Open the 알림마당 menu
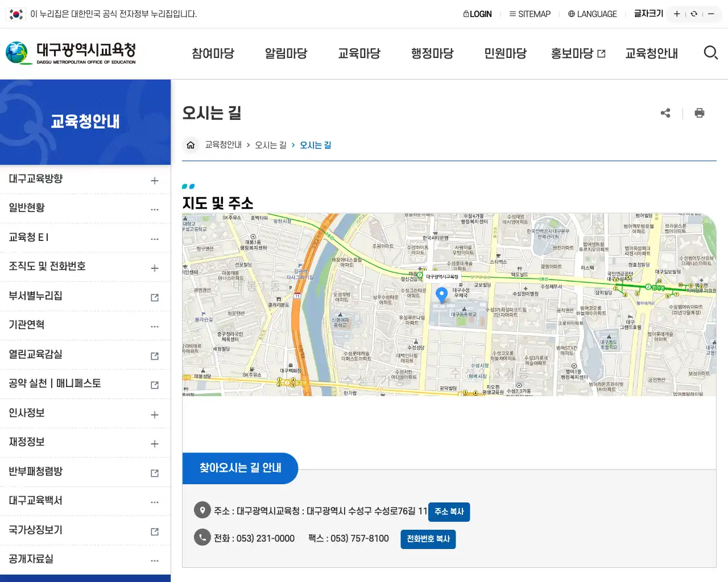Screen dimensions: 728x582 286,53
